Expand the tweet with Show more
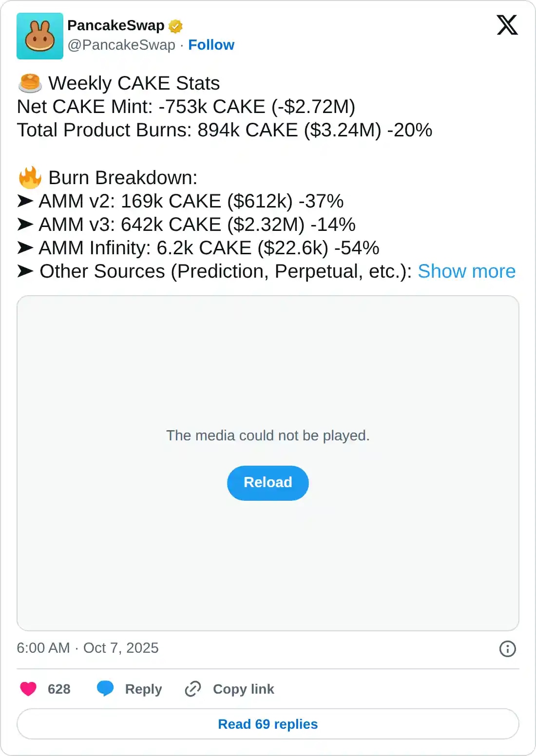The width and height of the screenshot is (536, 756). pyautogui.click(x=466, y=271)
